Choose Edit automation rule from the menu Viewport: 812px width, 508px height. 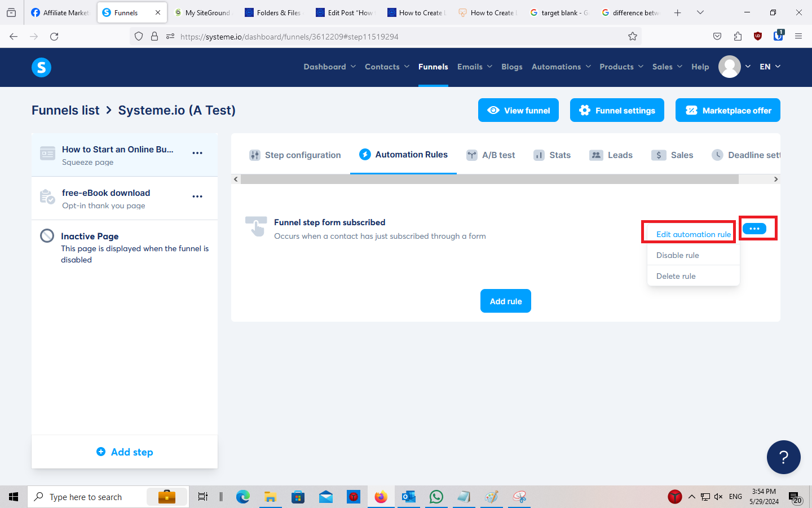(693, 234)
